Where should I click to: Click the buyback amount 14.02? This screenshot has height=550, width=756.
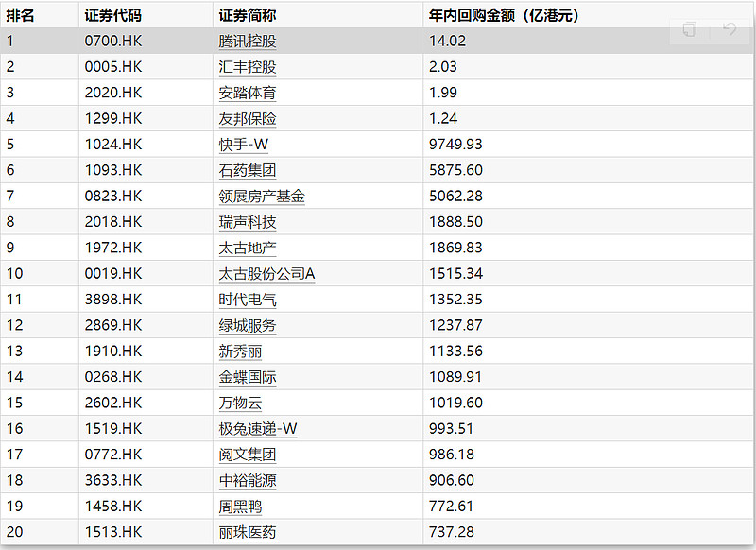[x=447, y=41]
